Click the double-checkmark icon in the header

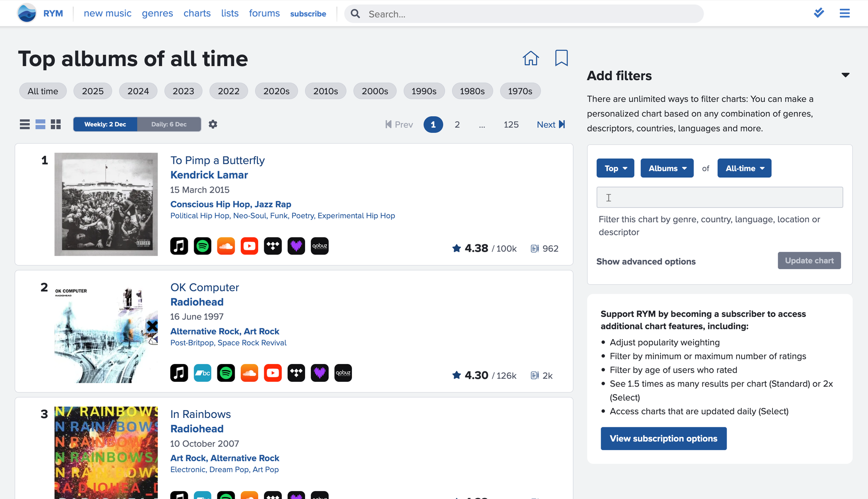coord(819,13)
